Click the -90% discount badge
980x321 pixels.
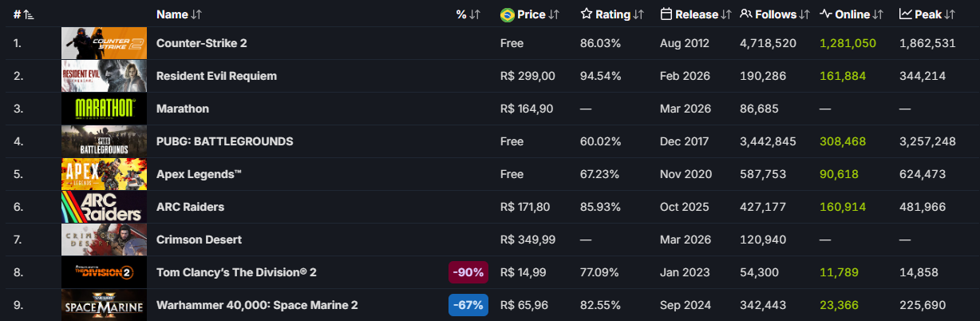(x=468, y=272)
